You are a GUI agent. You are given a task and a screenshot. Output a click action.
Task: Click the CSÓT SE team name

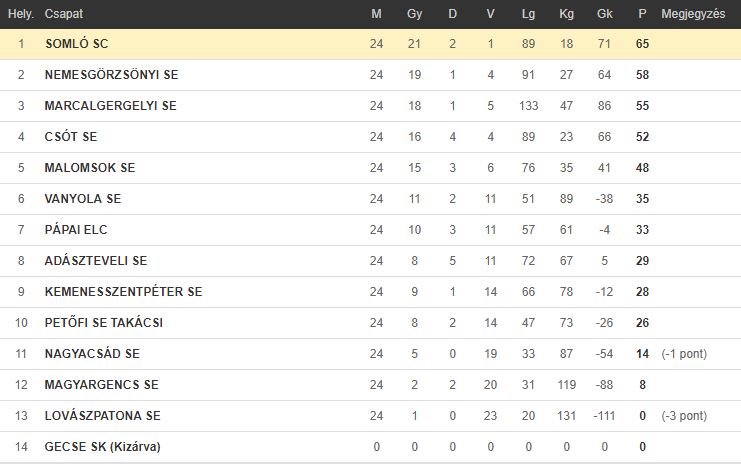[71, 137]
